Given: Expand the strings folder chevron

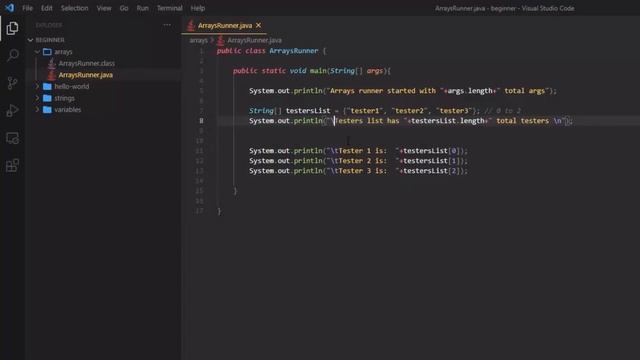Looking at the screenshot, I should coord(37,98).
